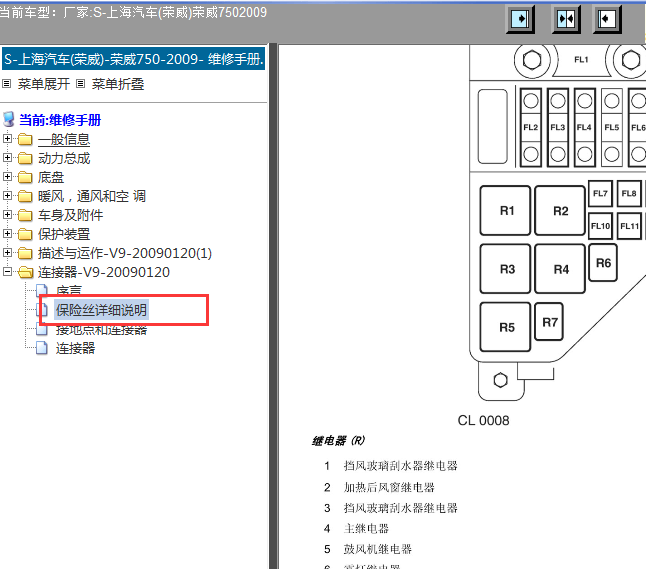Screen dimensions: 646x569
Task: Open the 连接器 document entry
Action: pyautogui.click(x=75, y=348)
